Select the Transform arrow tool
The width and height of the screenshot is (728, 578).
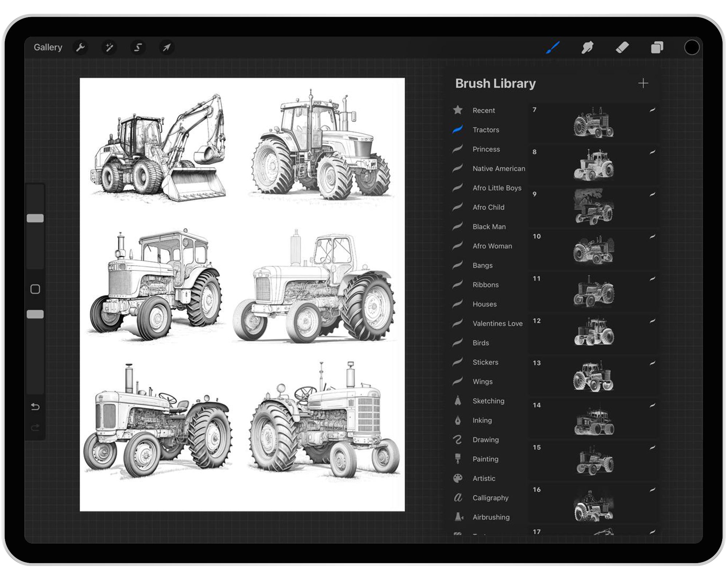click(167, 47)
